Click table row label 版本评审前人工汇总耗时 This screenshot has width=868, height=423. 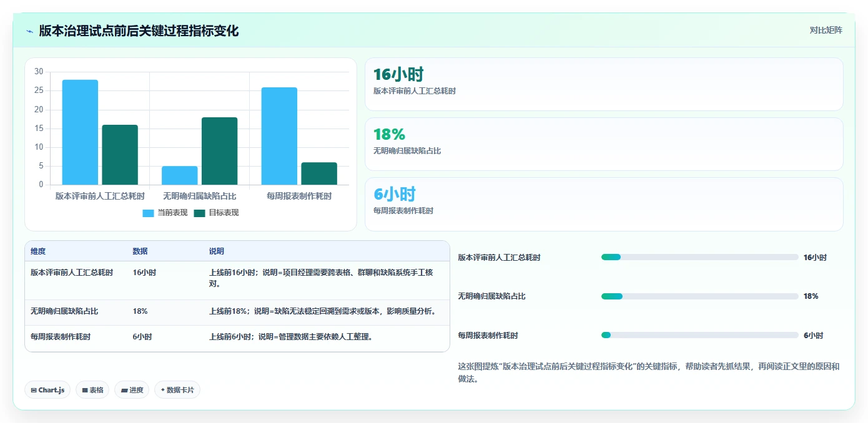(x=72, y=273)
